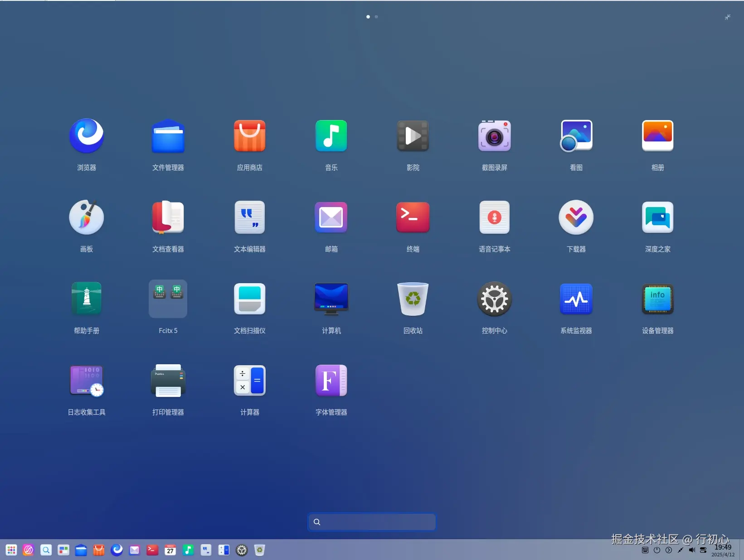
Task: Open the volume speaker tray icon
Action: [692, 550]
